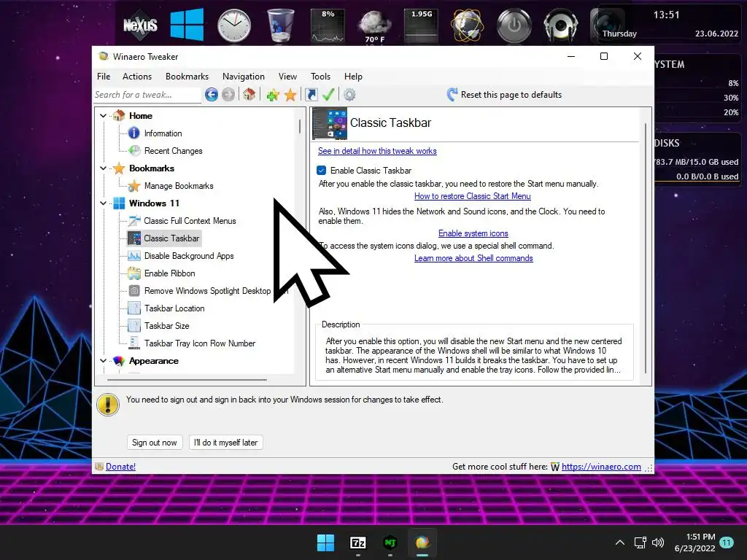
Task: Select Disable Background Apps item
Action: 189,256
